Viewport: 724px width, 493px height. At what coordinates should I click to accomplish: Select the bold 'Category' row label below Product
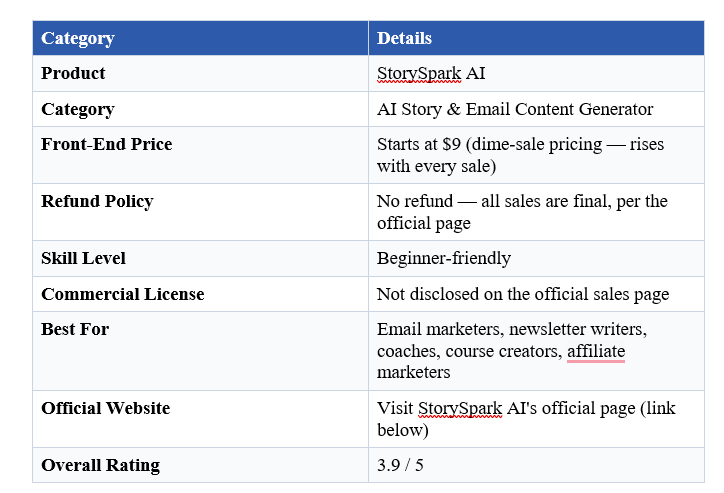pos(78,109)
